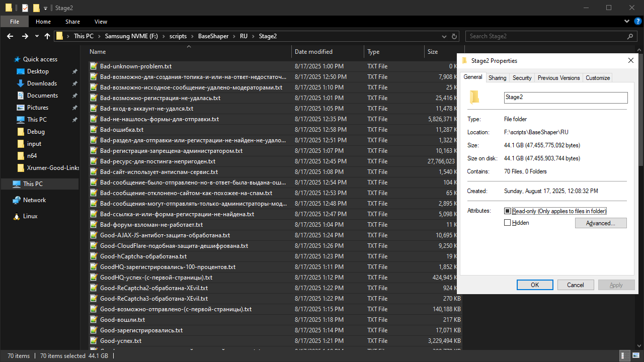This screenshot has width=644, height=362.
Task: Click the Help question mark icon
Action: 637,22
